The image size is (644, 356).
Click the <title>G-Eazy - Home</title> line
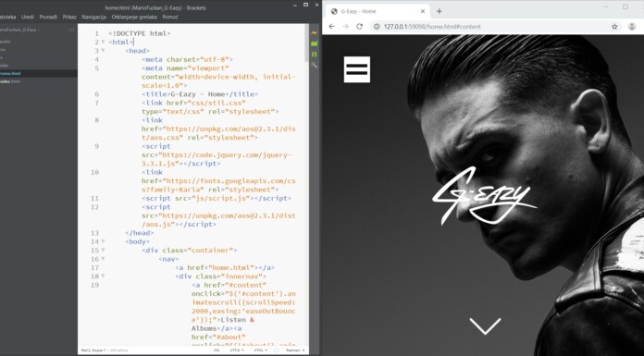[200, 94]
